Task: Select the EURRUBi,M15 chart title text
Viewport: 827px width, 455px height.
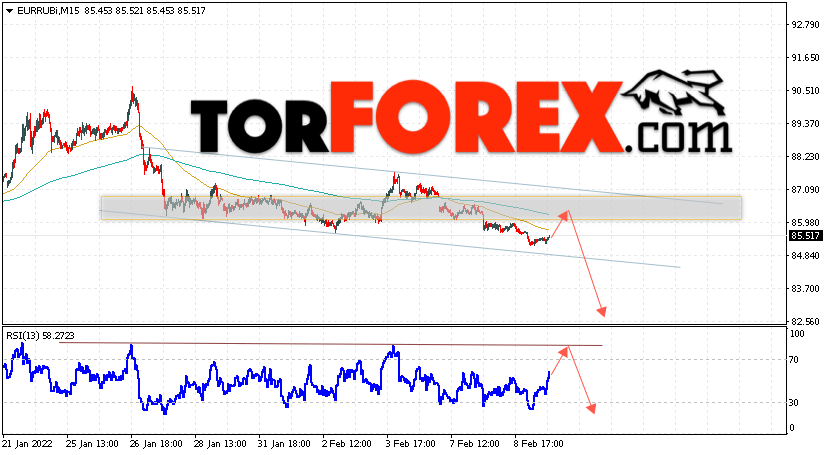Action: pyautogui.click(x=49, y=11)
